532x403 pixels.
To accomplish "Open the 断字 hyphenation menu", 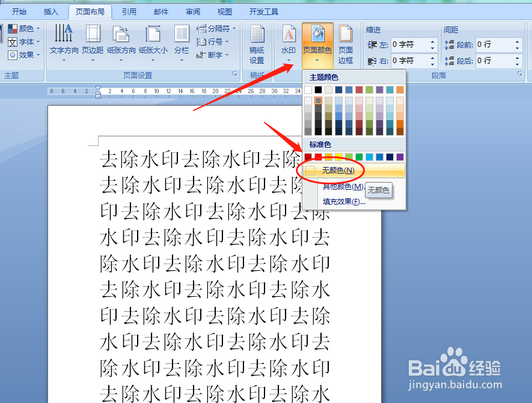I will point(212,55).
